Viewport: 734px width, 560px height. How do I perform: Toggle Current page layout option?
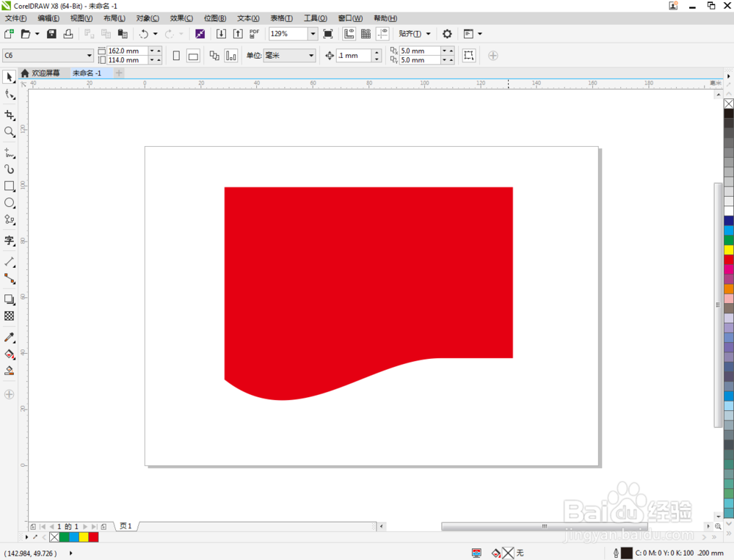[231, 56]
